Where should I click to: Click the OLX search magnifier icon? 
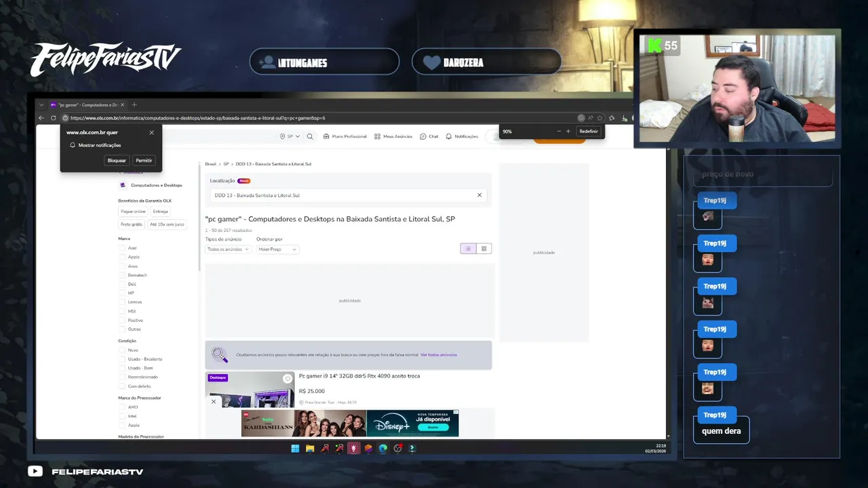click(x=310, y=136)
